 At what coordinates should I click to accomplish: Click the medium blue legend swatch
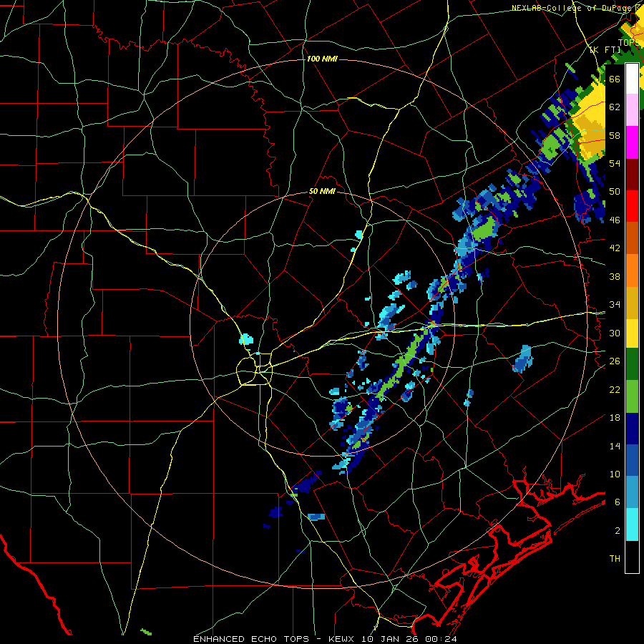(x=632, y=460)
